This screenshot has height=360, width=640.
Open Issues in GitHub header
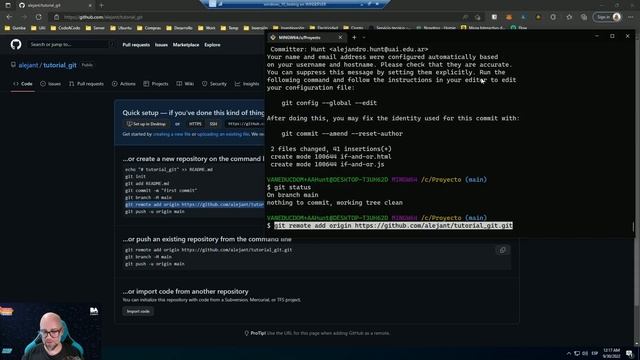pyautogui.click(x=161, y=44)
